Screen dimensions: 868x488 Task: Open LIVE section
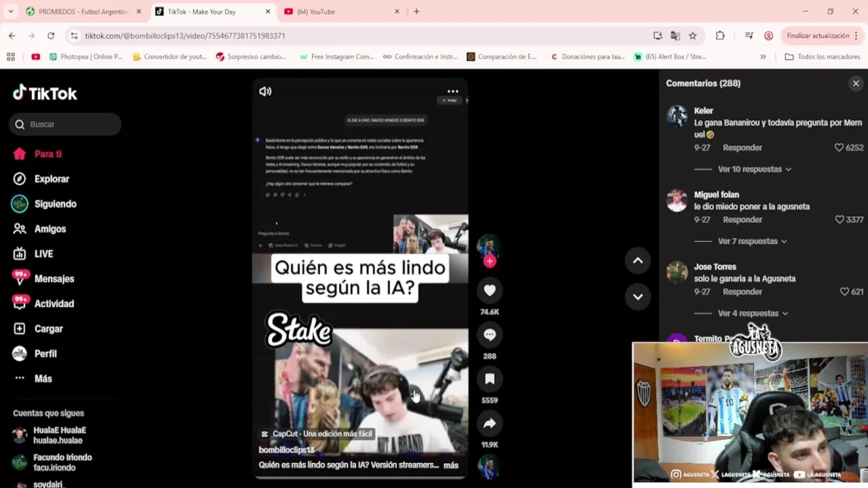click(33, 253)
